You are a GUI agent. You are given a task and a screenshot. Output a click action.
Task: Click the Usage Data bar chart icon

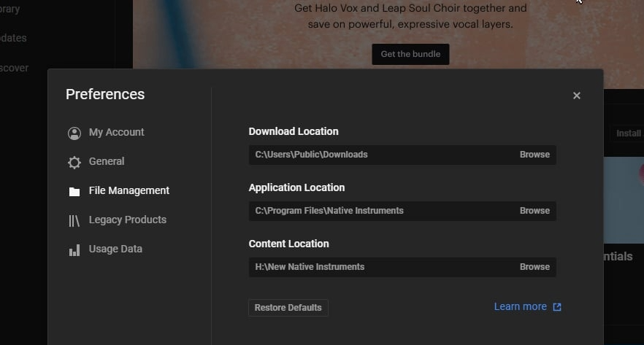tap(74, 250)
